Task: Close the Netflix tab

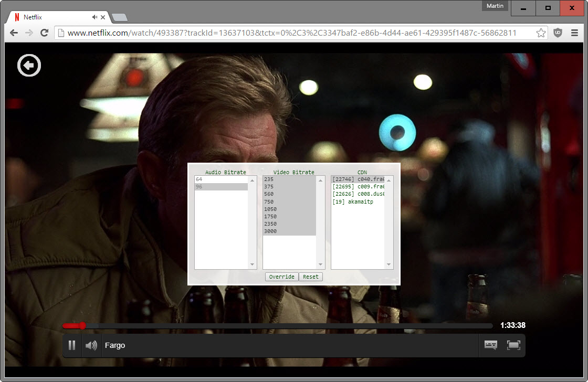Action: 103,17
